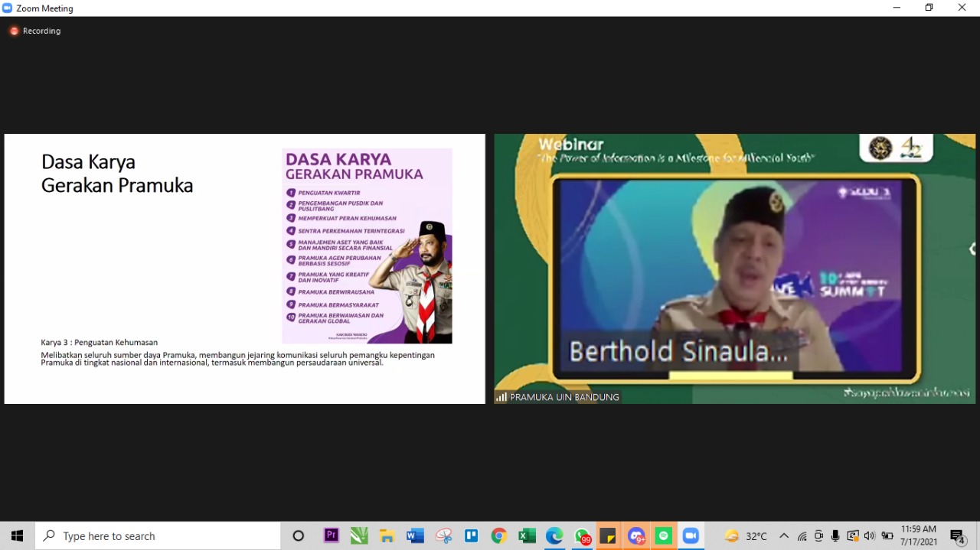Open Microsoft Edge from taskbar
The height and width of the screenshot is (550, 980).
point(554,535)
